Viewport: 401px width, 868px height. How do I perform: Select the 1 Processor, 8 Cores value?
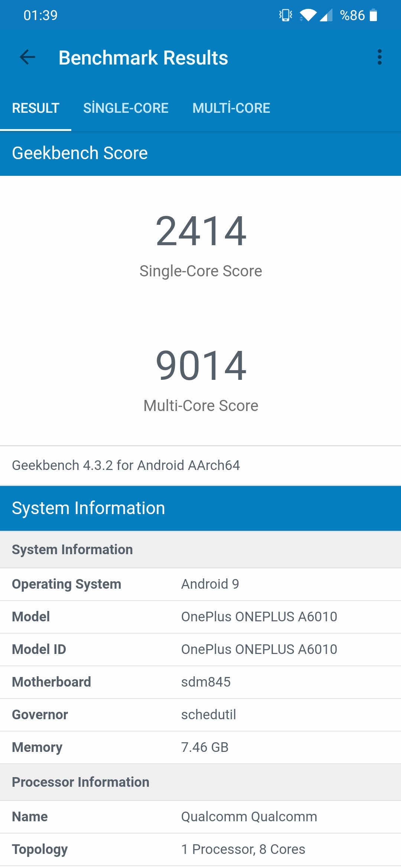pyautogui.click(x=243, y=849)
